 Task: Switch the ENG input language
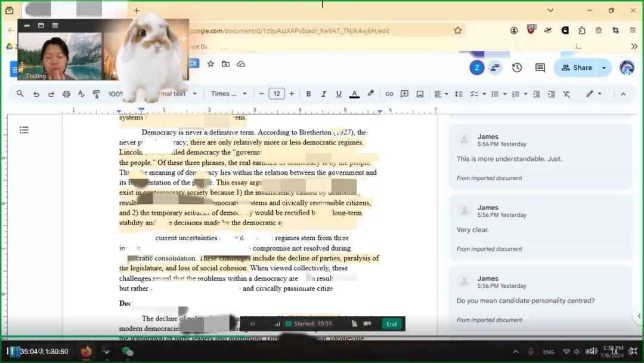[x=549, y=352]
